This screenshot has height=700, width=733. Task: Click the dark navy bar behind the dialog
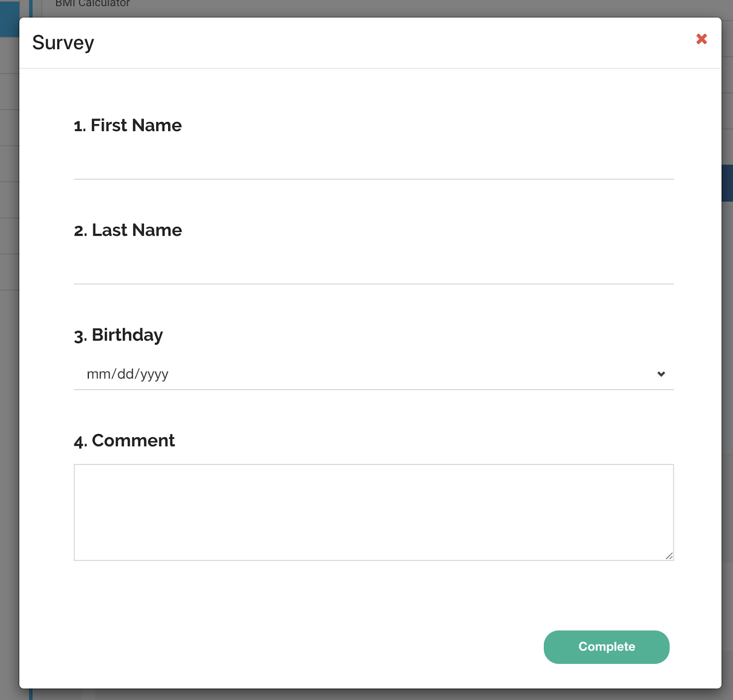[x=728, y=183]
